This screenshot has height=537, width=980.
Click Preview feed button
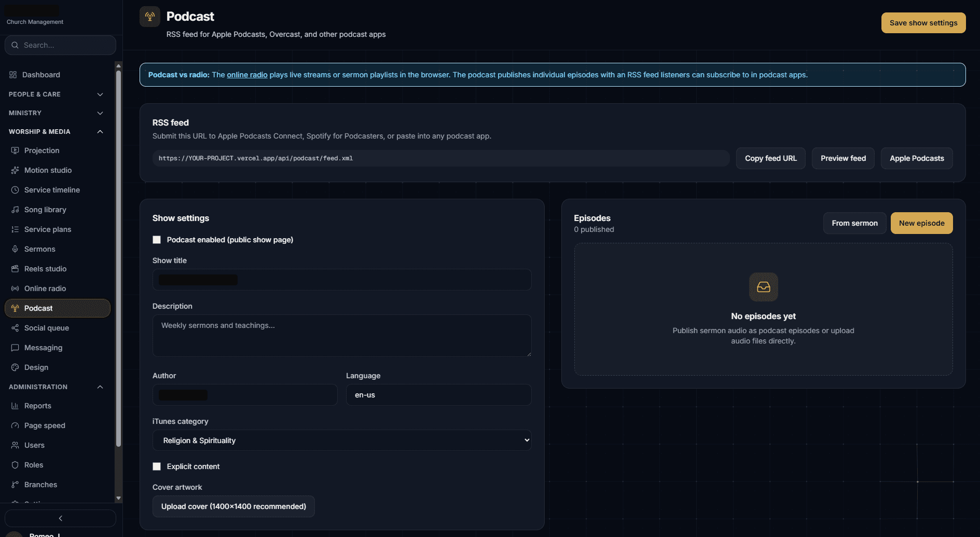pyautogui.click(x=843, y=158)
